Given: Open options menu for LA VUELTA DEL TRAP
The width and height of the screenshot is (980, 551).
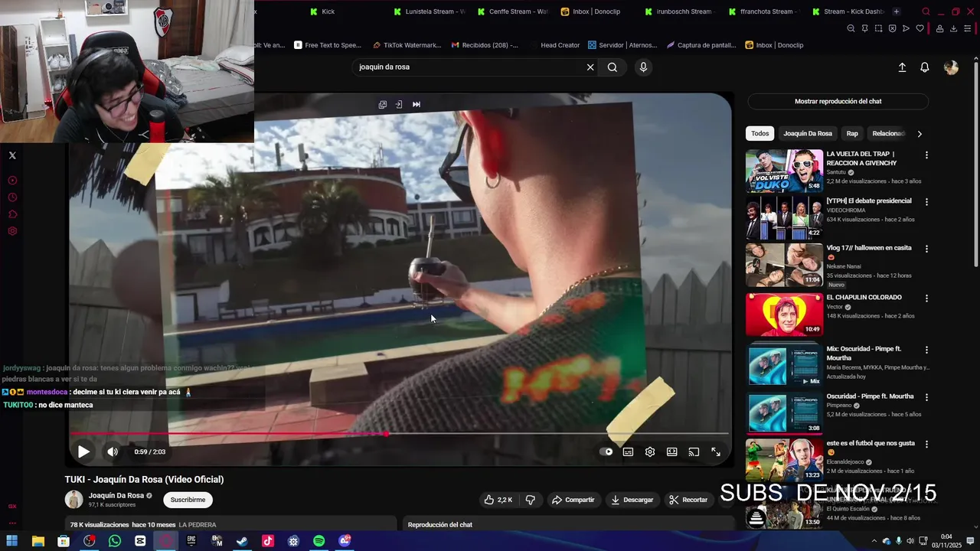Looking at the screenshot, I should (926, 155).
